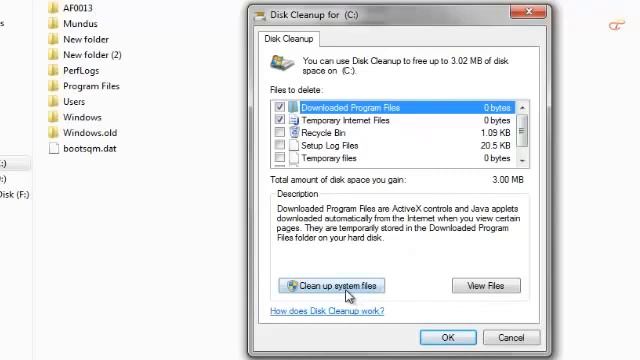Select the Windows folder icon
Viewport: 640px width, 360px height.
[53, 117]
